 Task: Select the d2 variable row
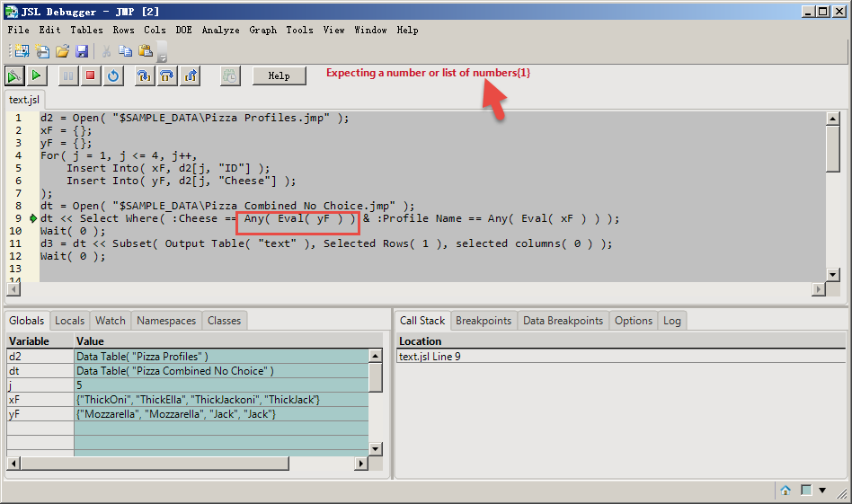click(188, 357)
